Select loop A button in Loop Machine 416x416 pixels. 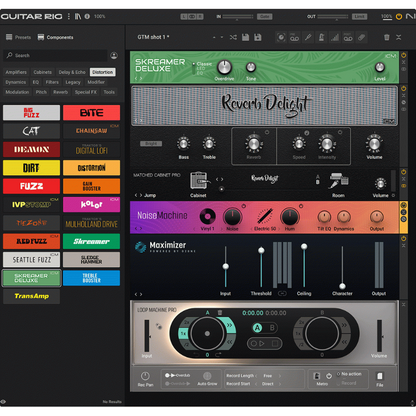(x=257, y=328)
